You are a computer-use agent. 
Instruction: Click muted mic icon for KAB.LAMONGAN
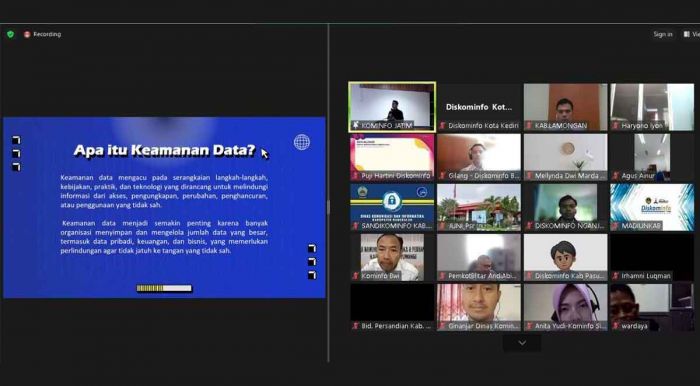tap(529, 126)
